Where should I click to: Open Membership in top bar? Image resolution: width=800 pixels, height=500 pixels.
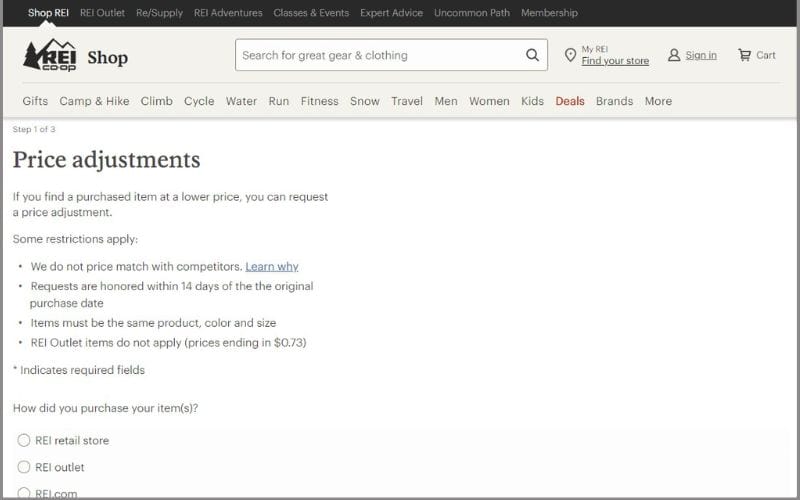549,13
